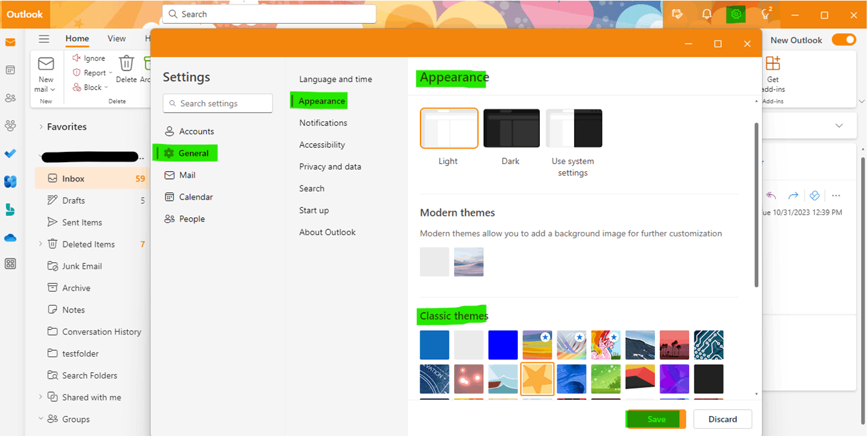The height and width of the screenshot is (436, 868).
Task: Select the Dark appearance mode
Action: pyautogui.click(x=511, y=128)
